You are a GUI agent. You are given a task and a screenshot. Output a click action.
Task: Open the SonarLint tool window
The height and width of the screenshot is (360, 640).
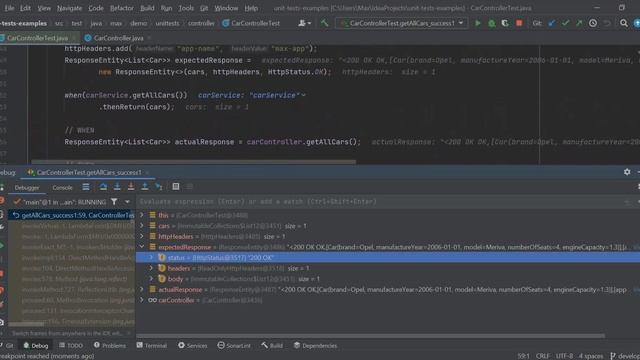click(234, 345)
